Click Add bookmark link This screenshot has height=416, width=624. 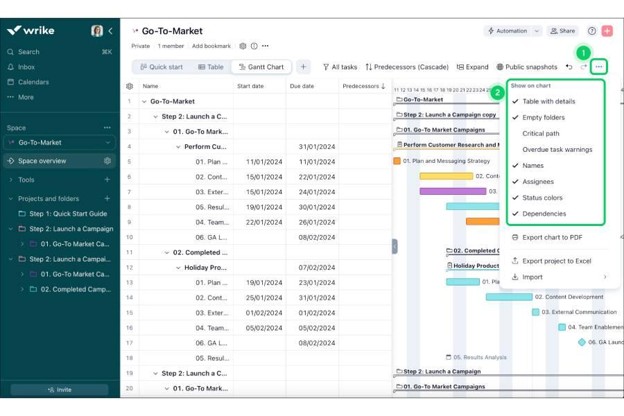[x=211, y=46]
